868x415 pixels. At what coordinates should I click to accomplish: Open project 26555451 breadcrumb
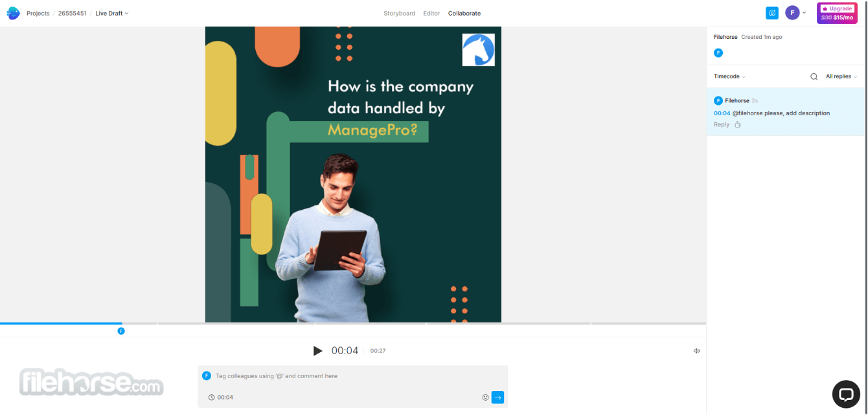point(72,14)
